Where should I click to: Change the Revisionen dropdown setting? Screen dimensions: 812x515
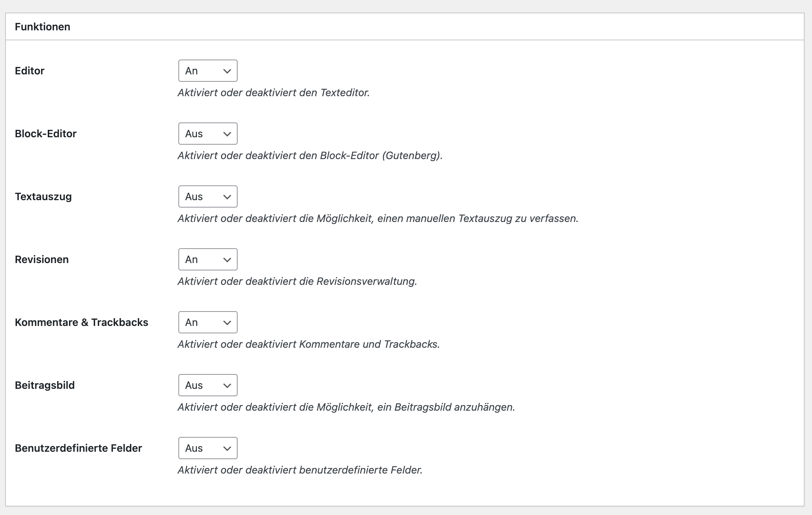(208, 259)
